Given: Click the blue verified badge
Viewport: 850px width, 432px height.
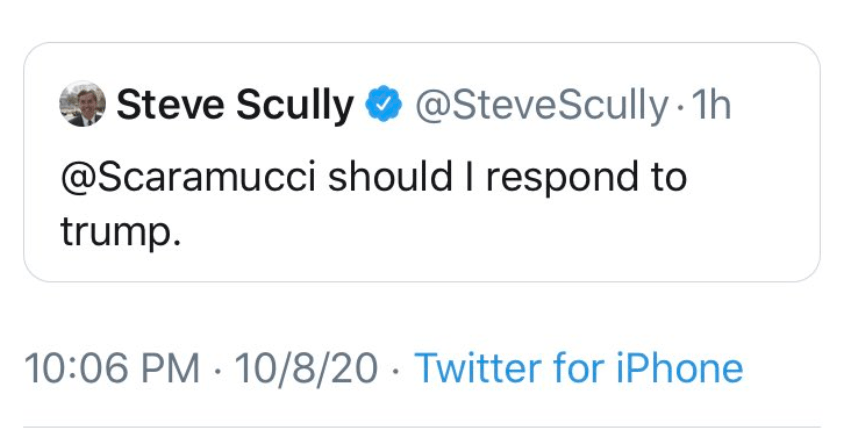Looking at the screenshot, I should click(x=383, y=105).
